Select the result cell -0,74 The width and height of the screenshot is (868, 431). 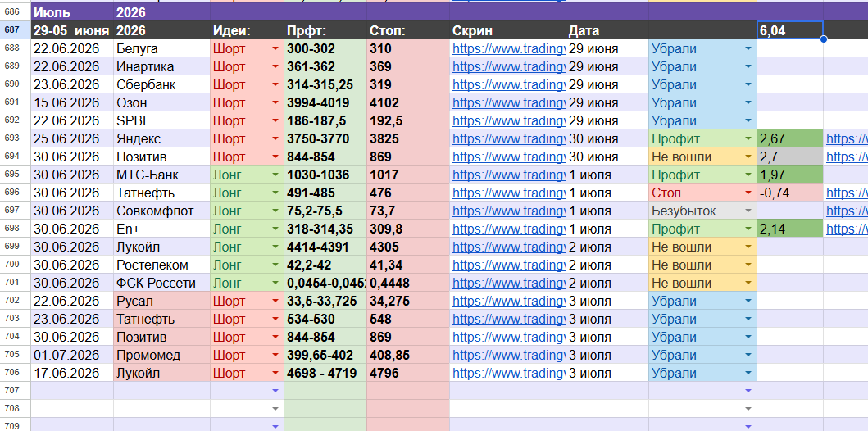790,193
